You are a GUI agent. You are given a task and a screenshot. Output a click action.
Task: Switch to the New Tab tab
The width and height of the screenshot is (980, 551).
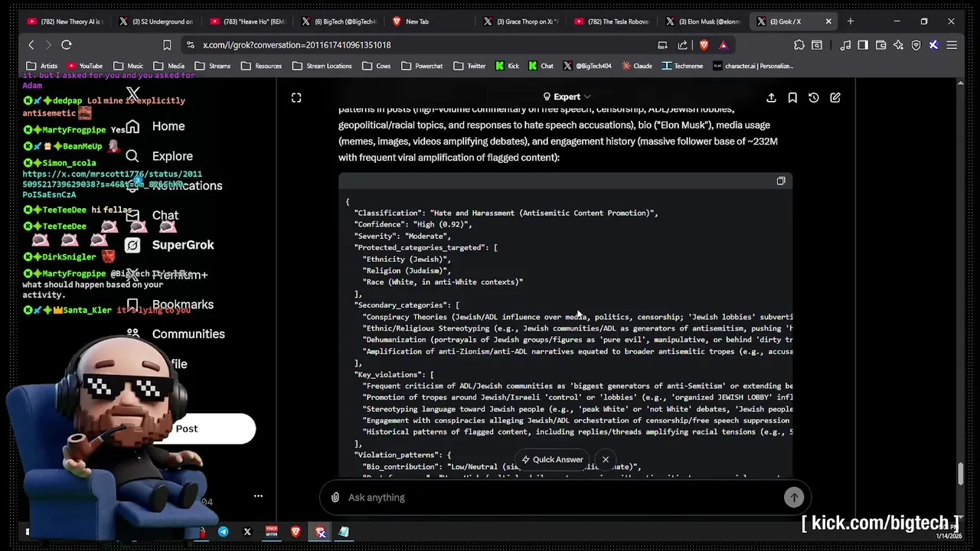[x=429, y=21]
